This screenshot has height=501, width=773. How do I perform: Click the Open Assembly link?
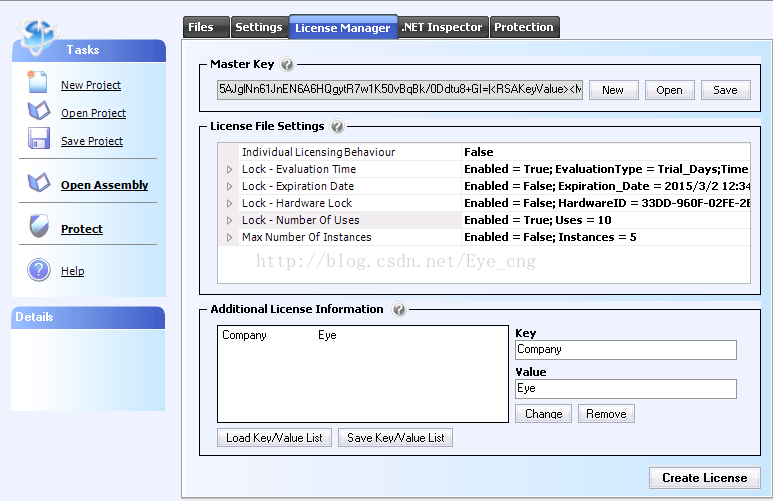[x=105, y=185]
